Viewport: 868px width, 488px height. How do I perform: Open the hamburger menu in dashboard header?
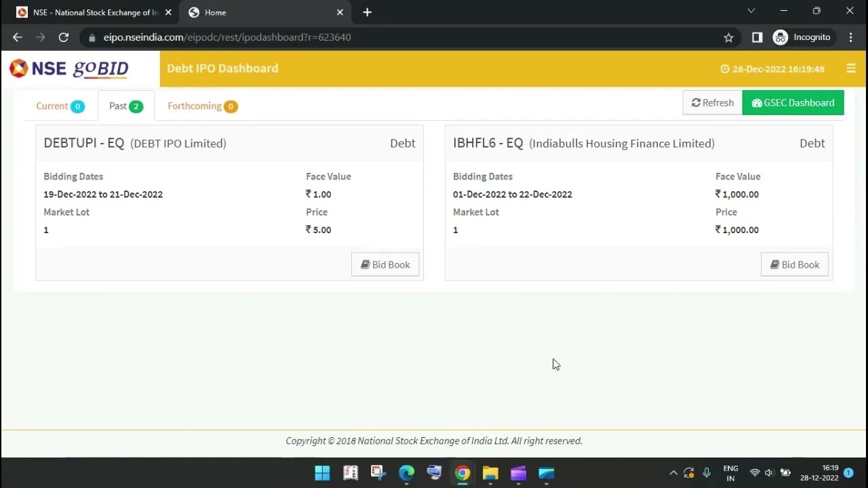pos(851,68)
